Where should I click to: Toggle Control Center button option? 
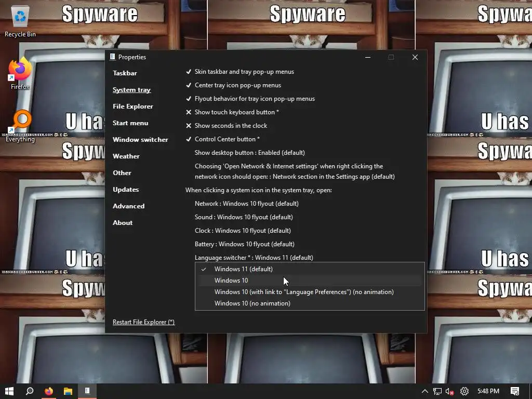(x=222, y=139)
